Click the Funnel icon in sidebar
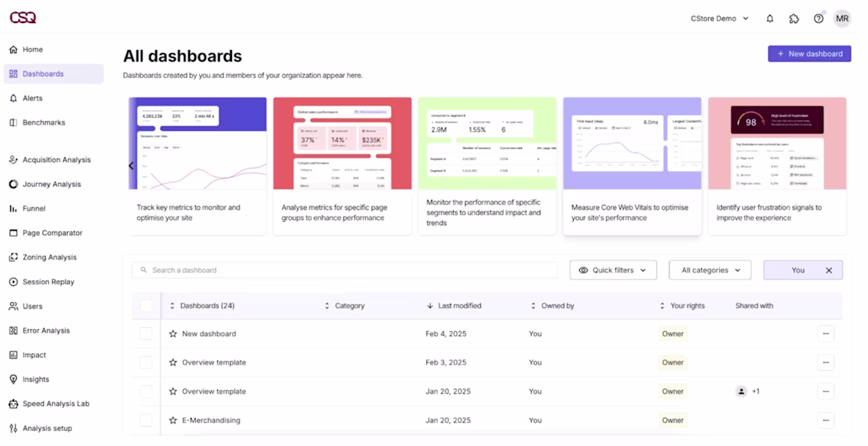This screenshot has height=446, width=868. pos(14,209)
